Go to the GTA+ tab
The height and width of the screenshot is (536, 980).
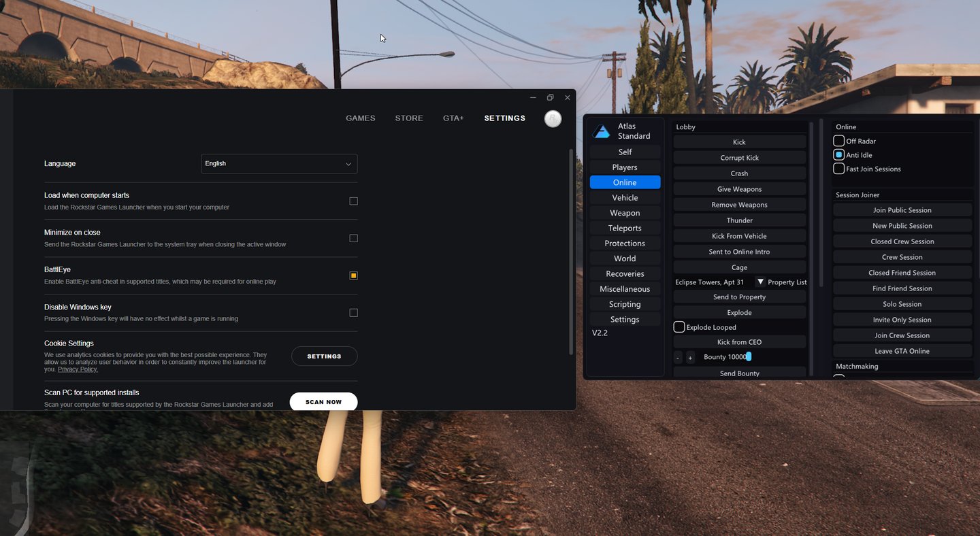[x=453, y=118]
